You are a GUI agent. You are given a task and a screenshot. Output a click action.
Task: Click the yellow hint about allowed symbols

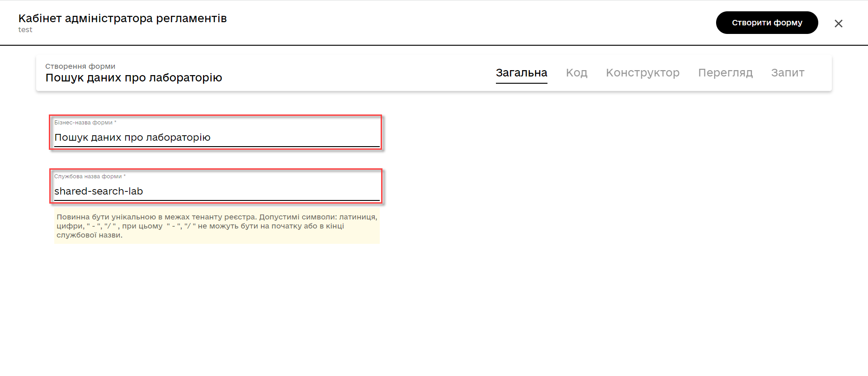(217, 226)
